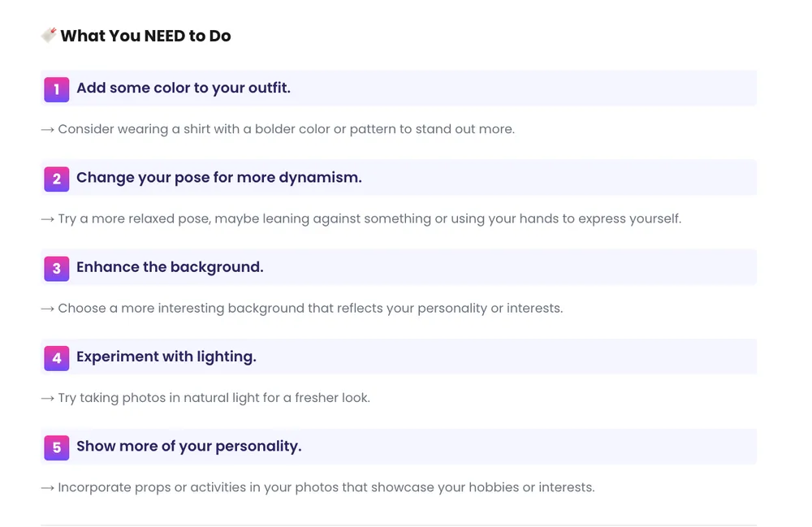Click the arrow before "Try taking photos"

(x=47, y=399)
